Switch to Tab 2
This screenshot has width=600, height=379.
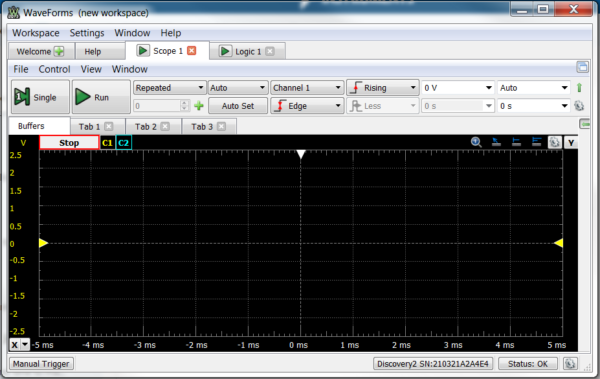(145, 126)
